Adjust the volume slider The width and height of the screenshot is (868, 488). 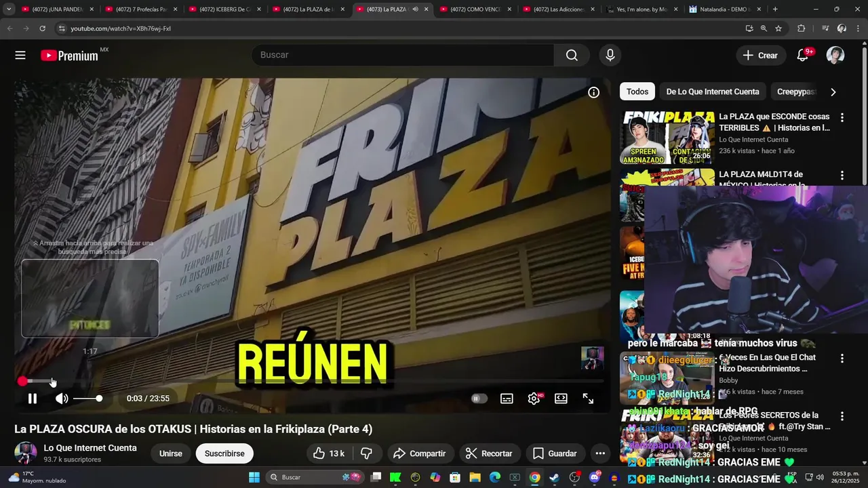[87, 399]
